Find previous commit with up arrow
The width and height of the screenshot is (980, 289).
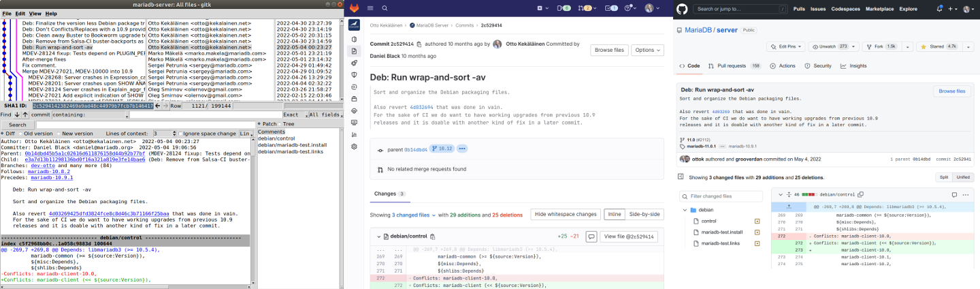25,115
